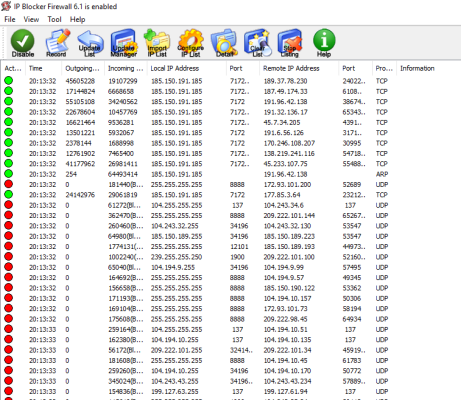Select remote IP 45.233.107.75
461x400 pixels.
coord(285,164)
